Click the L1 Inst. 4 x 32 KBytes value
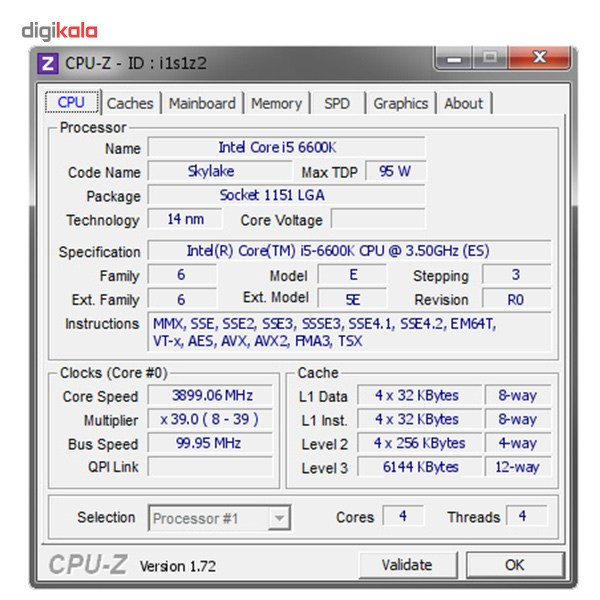Viewport: 600px width, 600px height. [419, 419]
